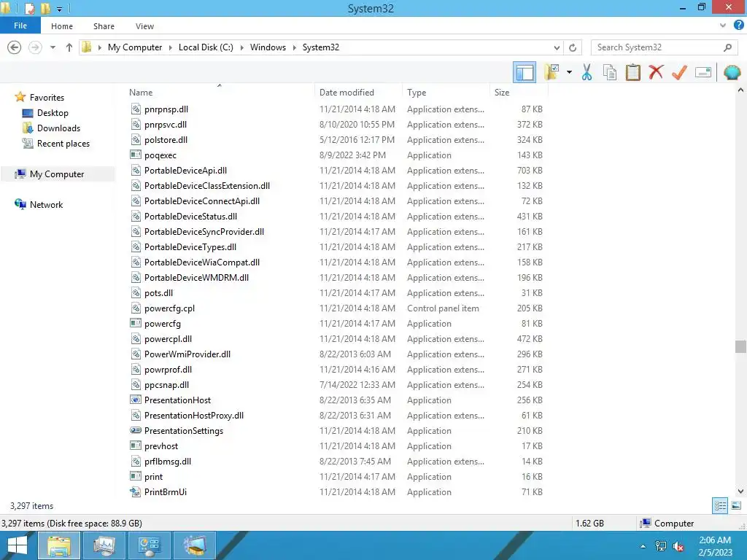Click the search magnifier icon
Viewport: 747px width, 560px height.
[727, 47]
